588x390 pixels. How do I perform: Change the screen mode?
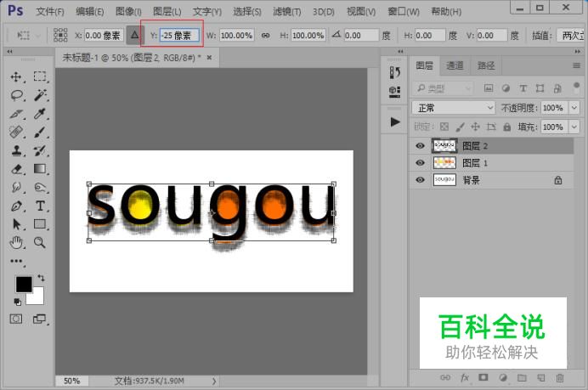39,319
